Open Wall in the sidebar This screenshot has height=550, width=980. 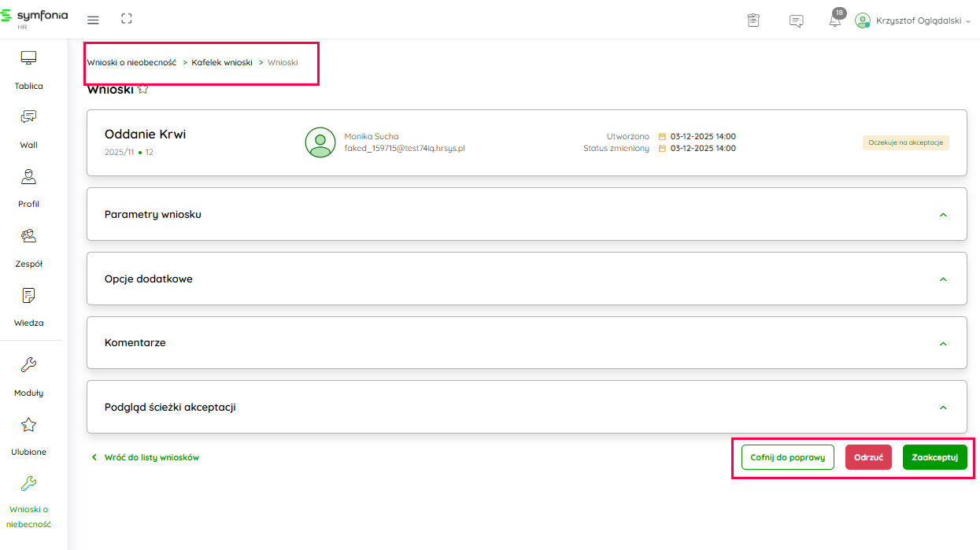tap(29, 128)
